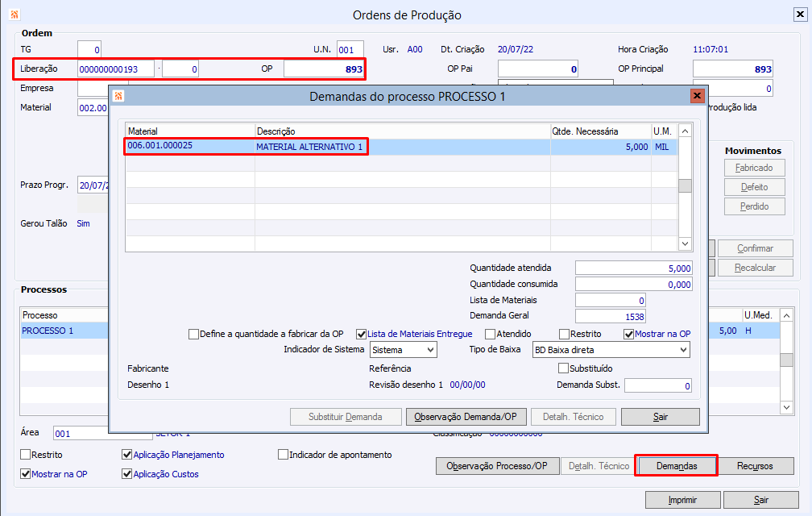Click the 'Quantidade consumida' field
This screenshot has height=516, width=812.
(633, 285)
